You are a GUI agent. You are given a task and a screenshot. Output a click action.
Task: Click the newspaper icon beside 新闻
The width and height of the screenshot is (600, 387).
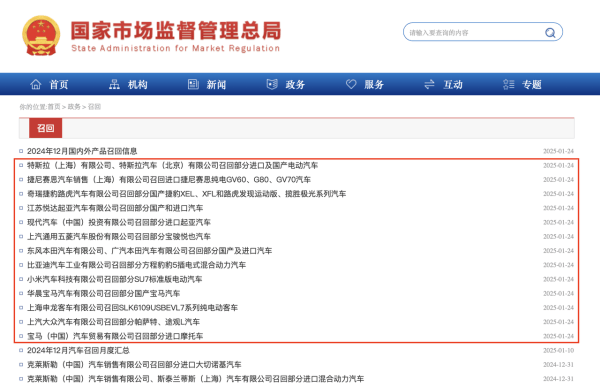coord(193,84)
